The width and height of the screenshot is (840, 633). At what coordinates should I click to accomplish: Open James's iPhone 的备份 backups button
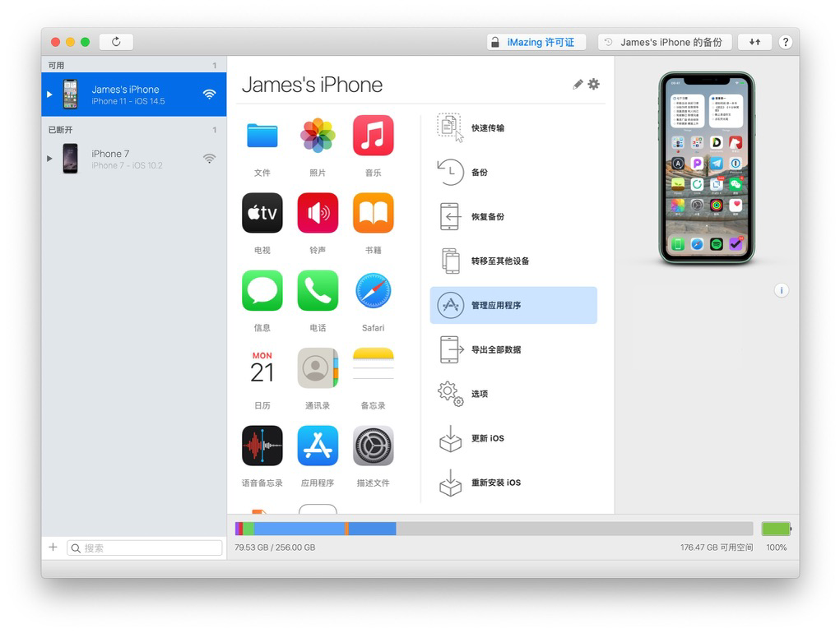(665, 42)
